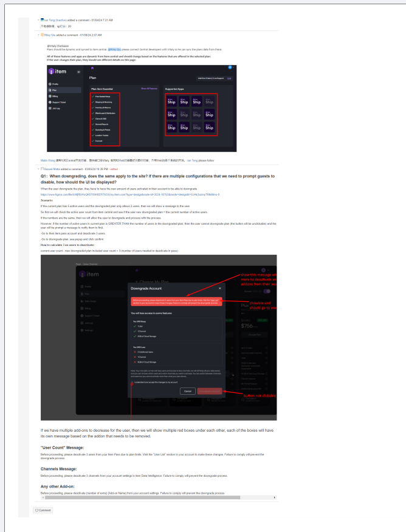Open Riley Qiu's avatar icon
The width and height of the screenshot is (406, 532).
(x=42, y=35)
